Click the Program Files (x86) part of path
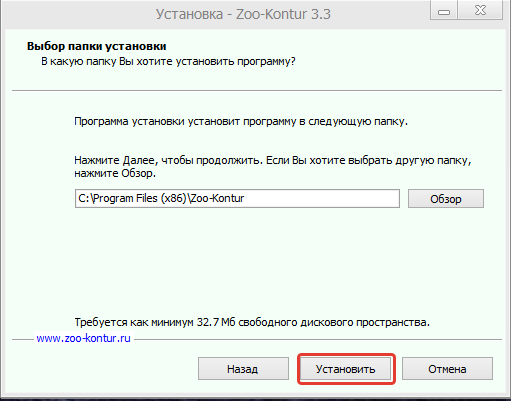 [x=139, y=199]
